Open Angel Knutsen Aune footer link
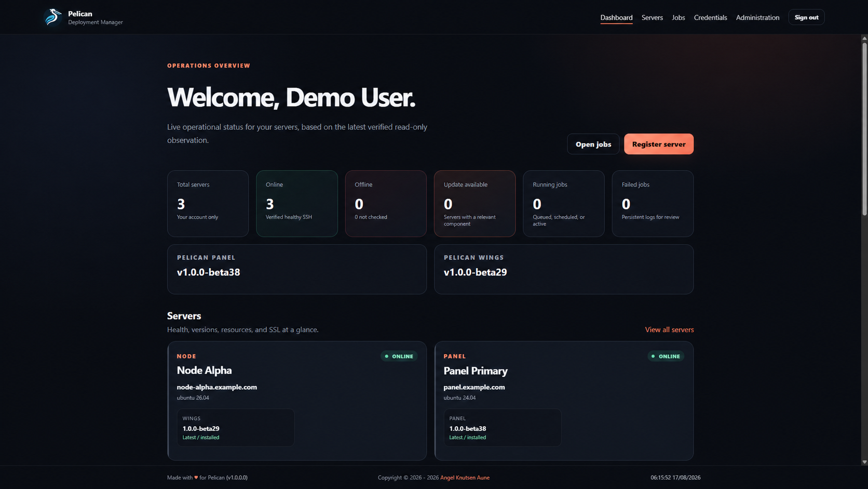Image resolution: width=868 pixels, height=489 pixels. 465,478
